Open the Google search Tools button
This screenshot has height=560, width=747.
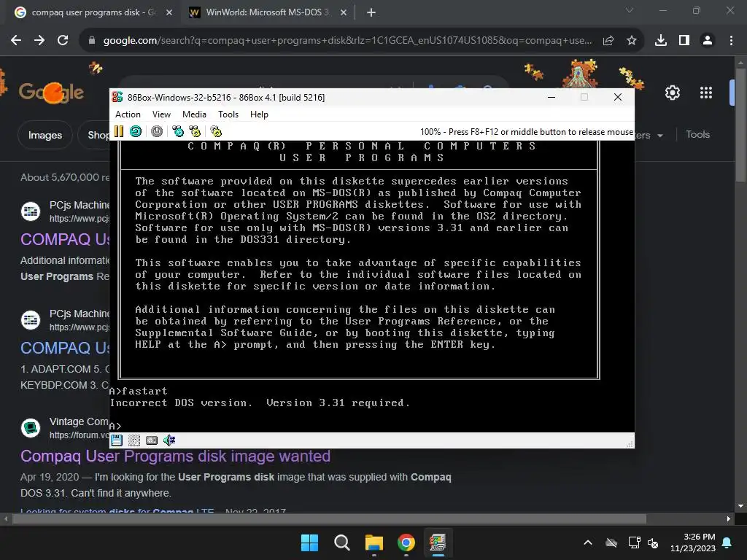pyautogui.click(x=697, y=135)
